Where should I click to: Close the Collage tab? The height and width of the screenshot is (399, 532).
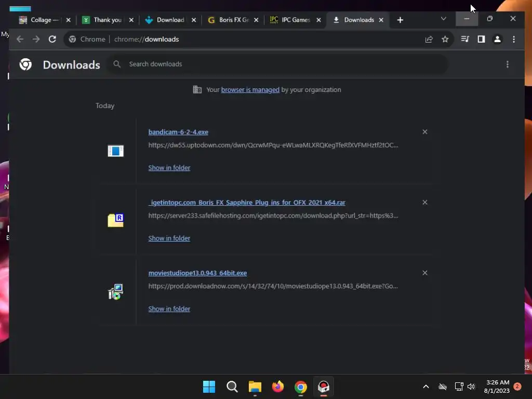(x=68, y=20)
